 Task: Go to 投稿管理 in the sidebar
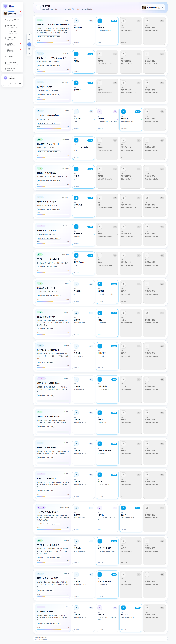point(12,57)
